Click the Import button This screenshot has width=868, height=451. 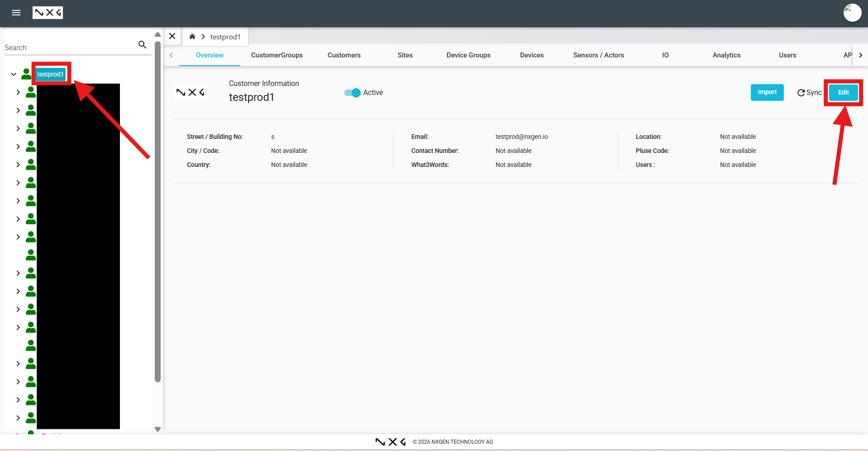(767, 92)
